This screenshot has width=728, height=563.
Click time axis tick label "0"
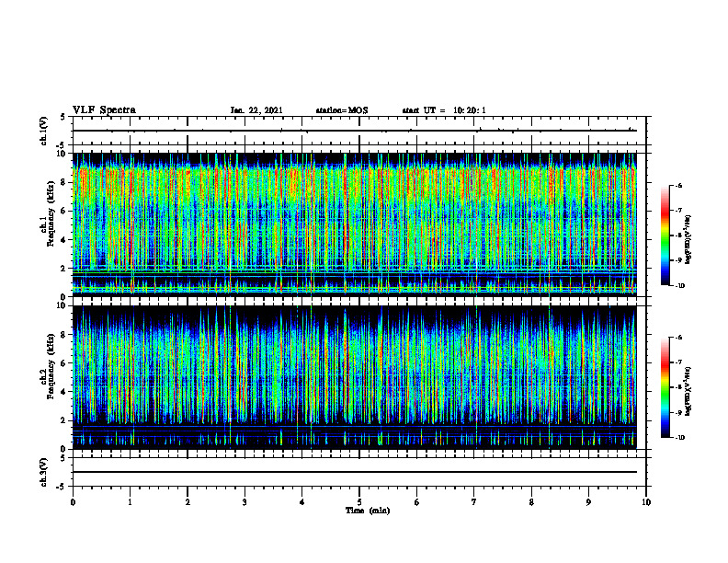[73, 502]
